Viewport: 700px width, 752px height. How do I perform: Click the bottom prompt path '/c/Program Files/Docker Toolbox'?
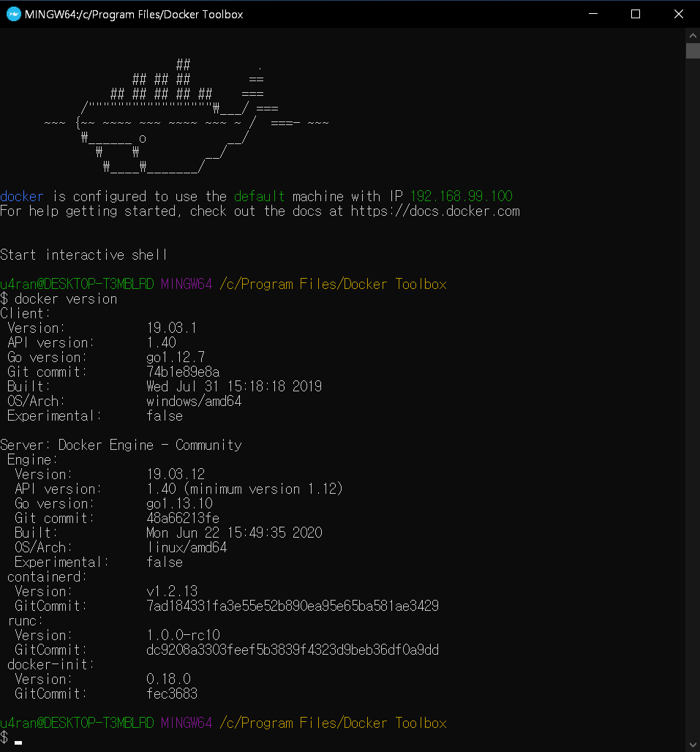click(x=333, y=723)
